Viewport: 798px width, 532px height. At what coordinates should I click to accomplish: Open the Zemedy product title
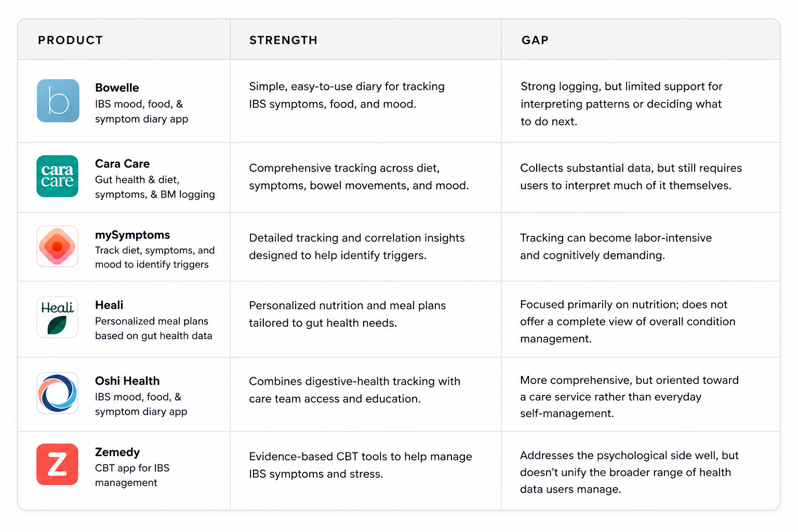tap(117, 452)
